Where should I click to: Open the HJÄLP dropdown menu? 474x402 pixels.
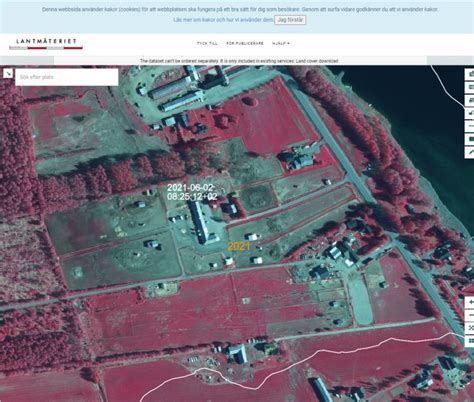(281, 43)
